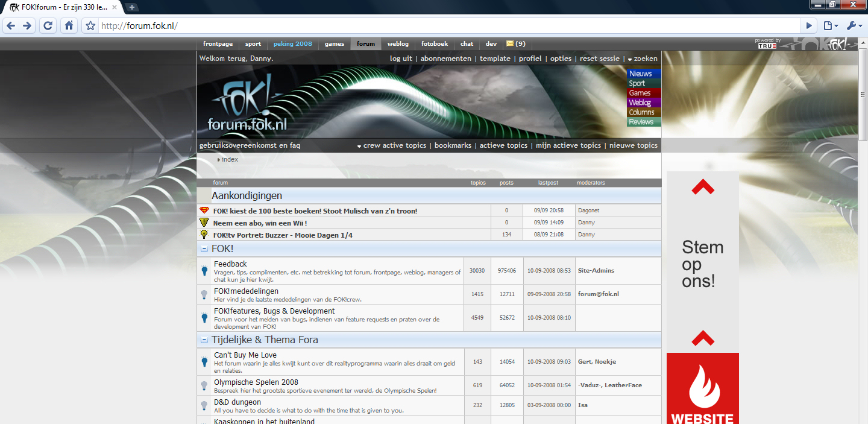The height and width of the screenshot is (424, 868).
Task: Open the D&D dungeon forum
Action: pyautogui.click(x=237, y=402)
